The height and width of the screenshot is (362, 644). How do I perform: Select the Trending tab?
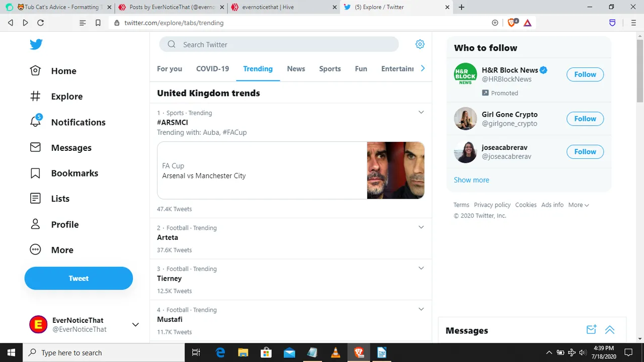[x=258, y=69]
